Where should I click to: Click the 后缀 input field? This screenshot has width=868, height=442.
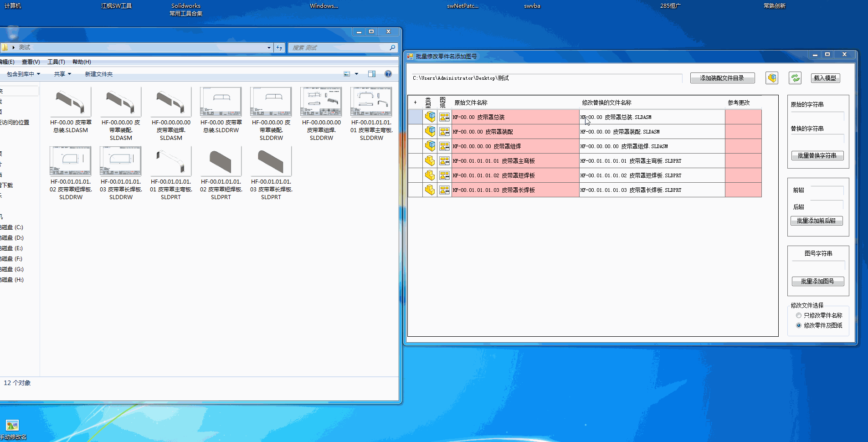[827, 206]
